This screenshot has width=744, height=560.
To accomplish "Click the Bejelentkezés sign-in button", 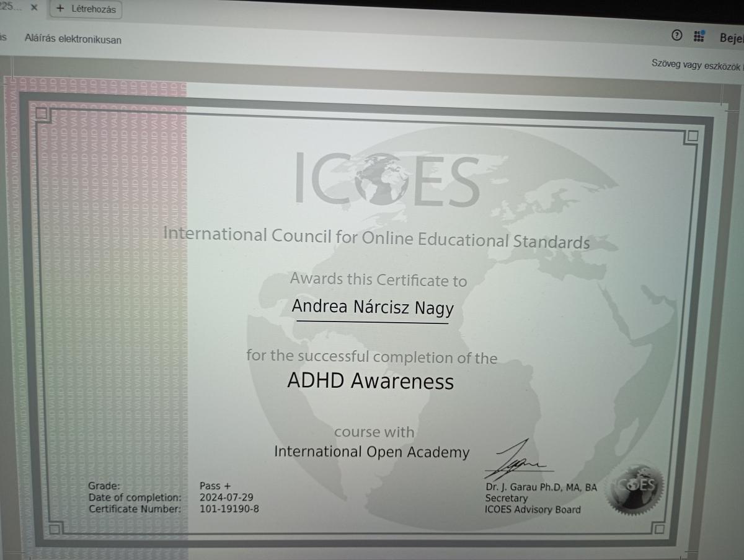I will [731, 38].
